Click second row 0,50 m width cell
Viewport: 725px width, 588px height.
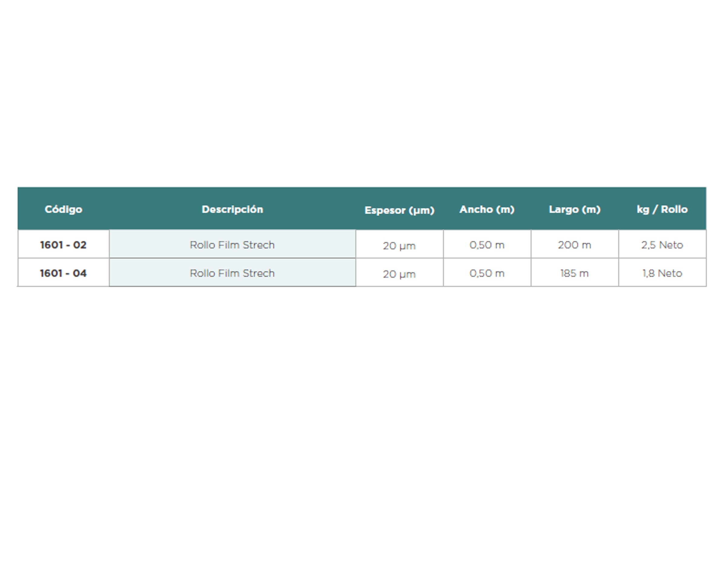pos(487,273)
